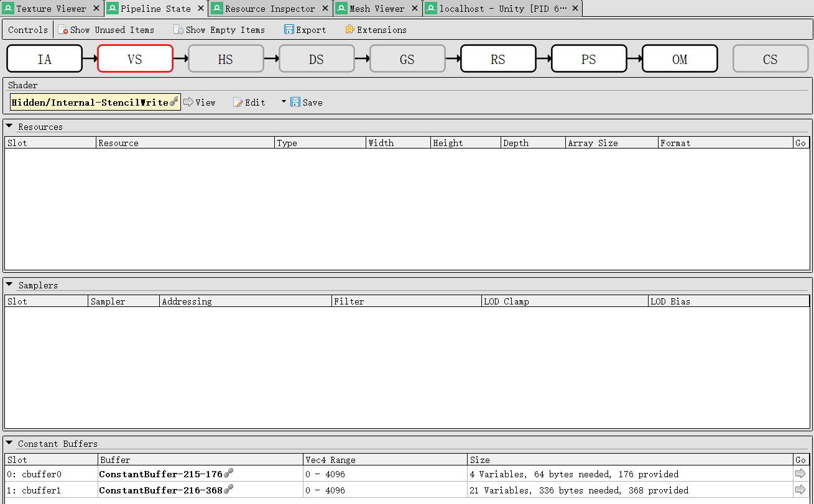Open the Extensions menu
814x504 pixels.
click(376, 30)
